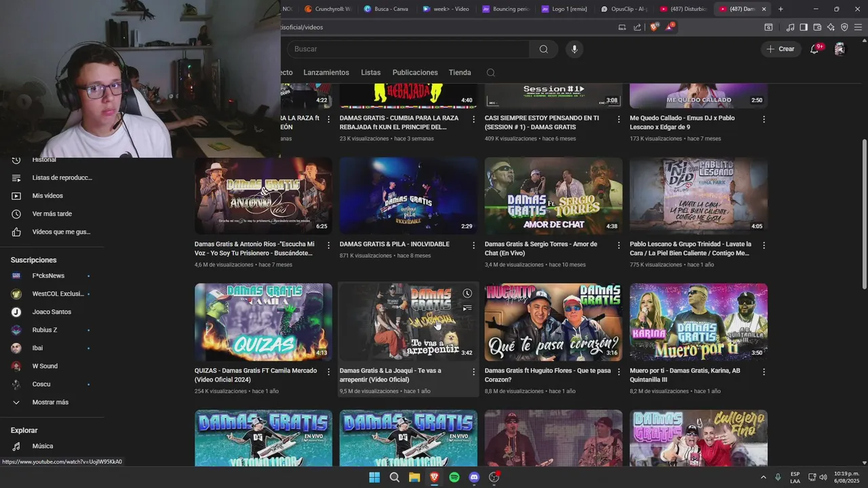This screenshot has height=488, width=868.
Task: Open options menu for INOLVIDABLE video
Action: [x=473, y=245]
